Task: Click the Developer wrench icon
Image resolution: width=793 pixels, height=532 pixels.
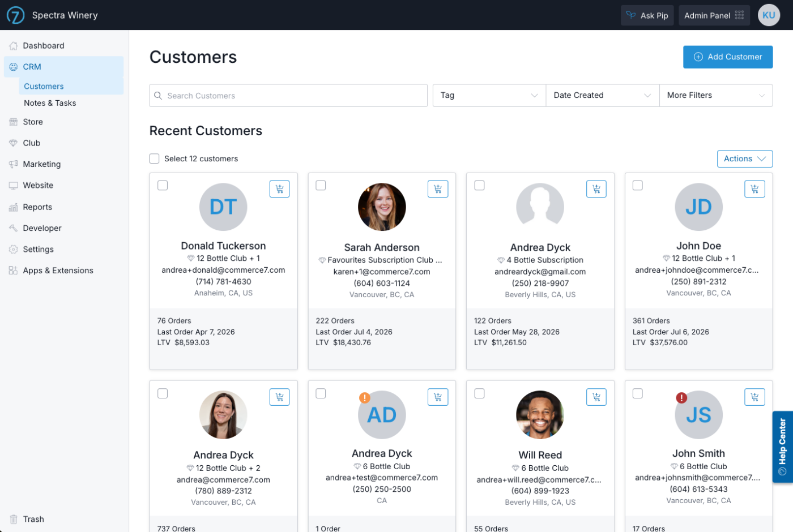Action: point(14,228)
